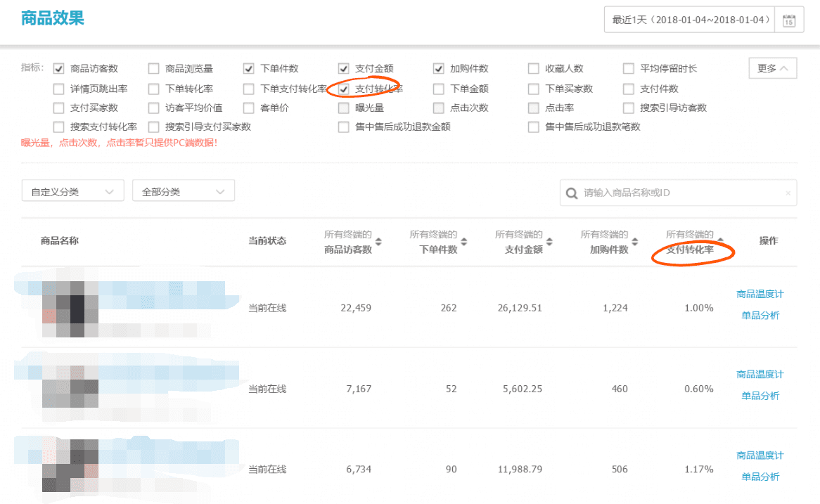Check the 点击率 indicator
Viewport: 820px width, 504px height.
click(533, 108)
